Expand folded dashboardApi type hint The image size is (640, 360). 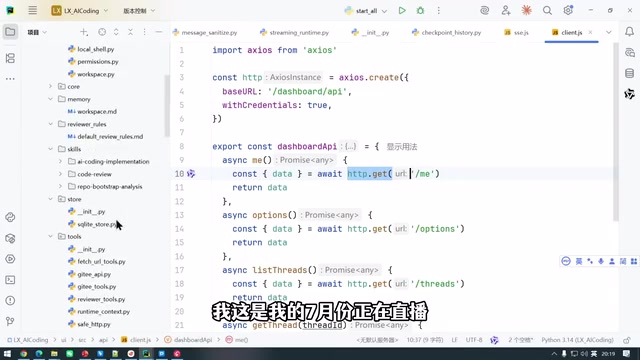(x=350, y=147)
